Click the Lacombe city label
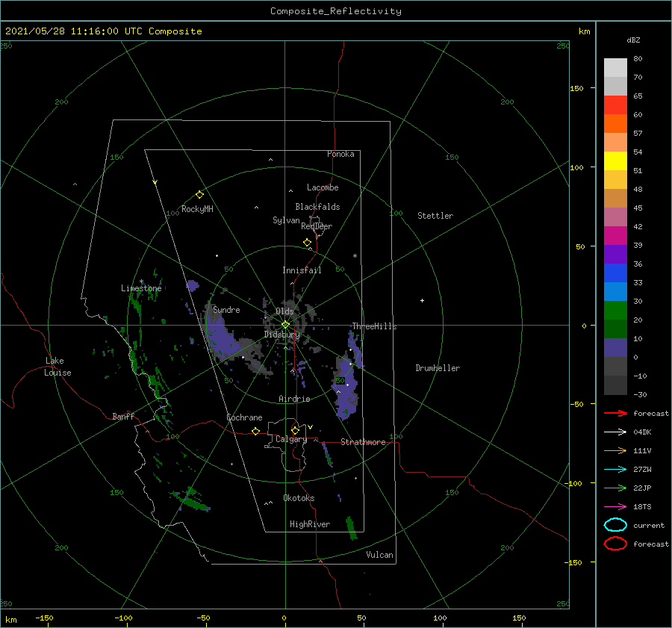Image resolution: width=672 pixels, height=628 pixels. (x=323, y=187)
